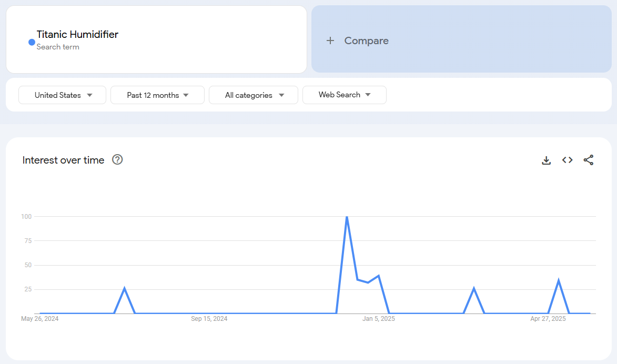This screenshot has width=617, height=364.
Task: Click the Sep 15, 2024 axis label
Action: (x=209, y=319)
